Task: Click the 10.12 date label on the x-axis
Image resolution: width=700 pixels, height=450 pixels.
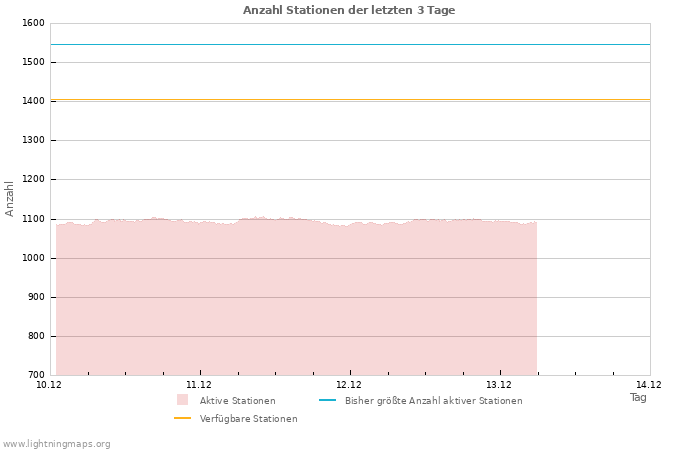Action: (49, 385)
